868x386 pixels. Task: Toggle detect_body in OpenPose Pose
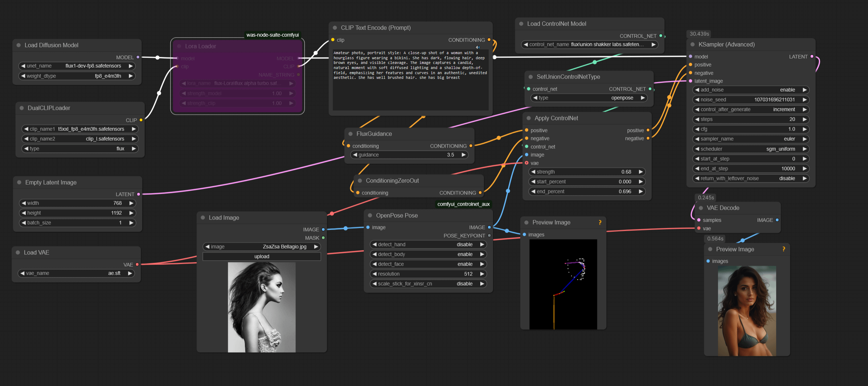click(428, 254)
